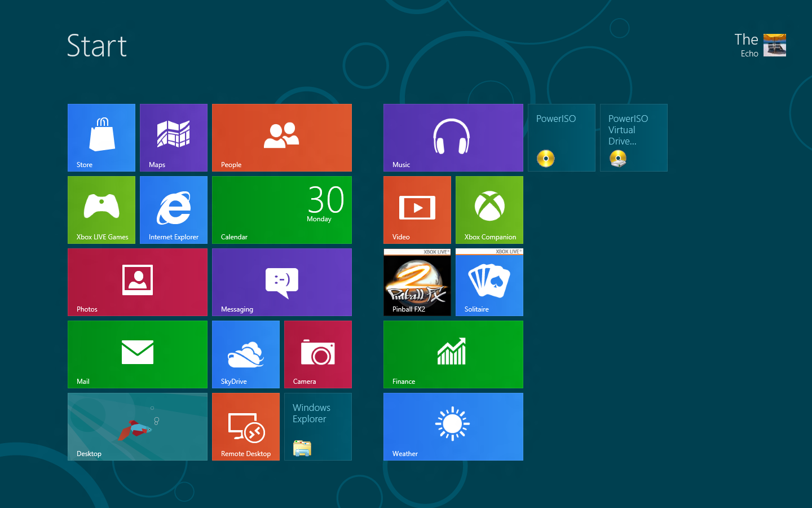812x508 pixels.
Task: Open the Weather tile
Action: pos(453,427)
